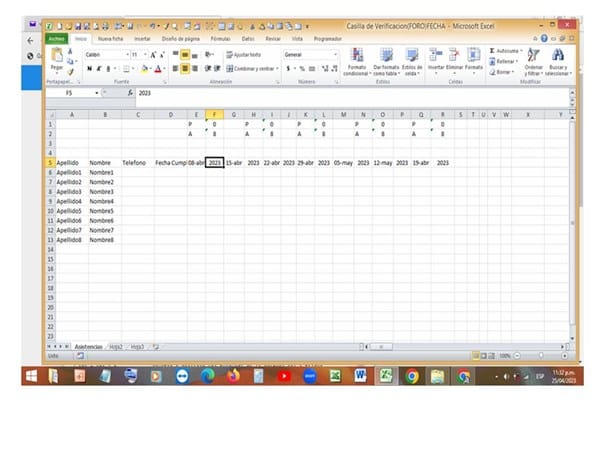Image resolution: width=600 pixels, height=450 pixels.
Task: Open the borders dropdown arrow
Action: click(133, 68)
